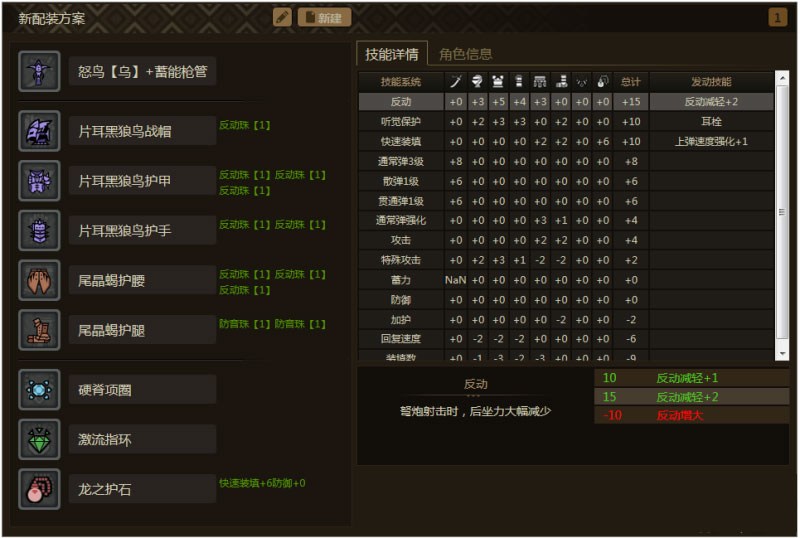
Task: Open the 龙之护石 talisman slot
Action: click(142, 489)
